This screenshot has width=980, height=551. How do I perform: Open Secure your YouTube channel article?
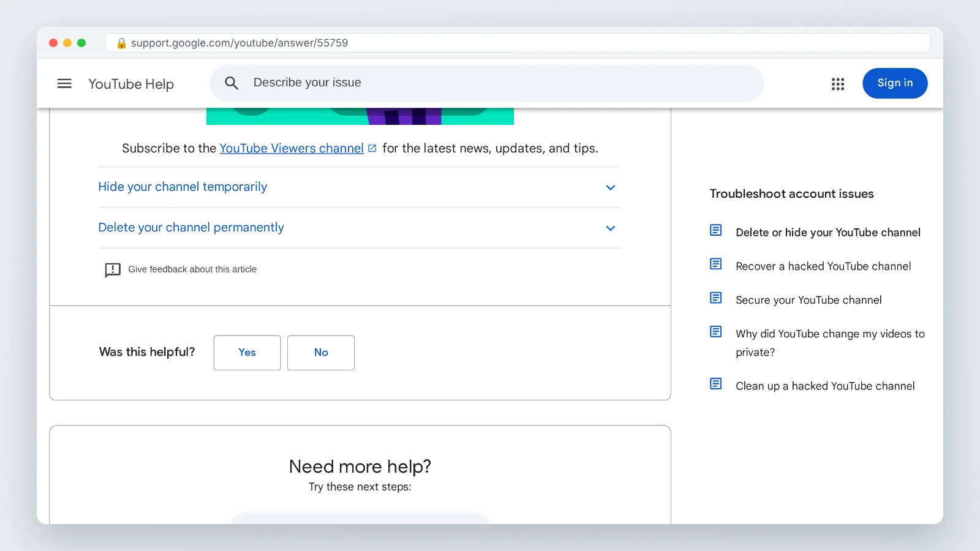809,300
